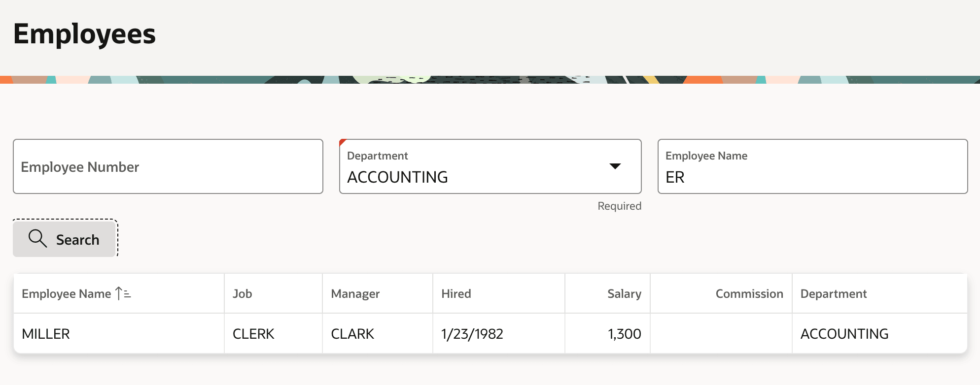
Task: Click the Employee Name field containing ER
Action: (x=812, y=166)
